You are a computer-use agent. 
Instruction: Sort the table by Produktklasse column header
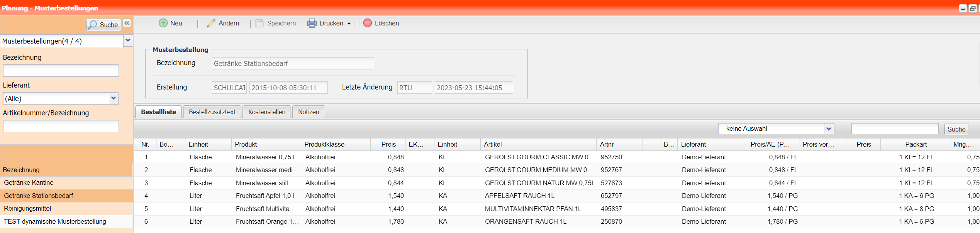(x=324, y=144)
